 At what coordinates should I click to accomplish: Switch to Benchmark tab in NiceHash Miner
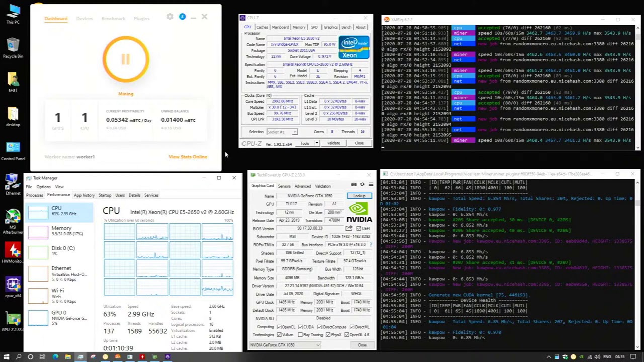tap(113, 19)
